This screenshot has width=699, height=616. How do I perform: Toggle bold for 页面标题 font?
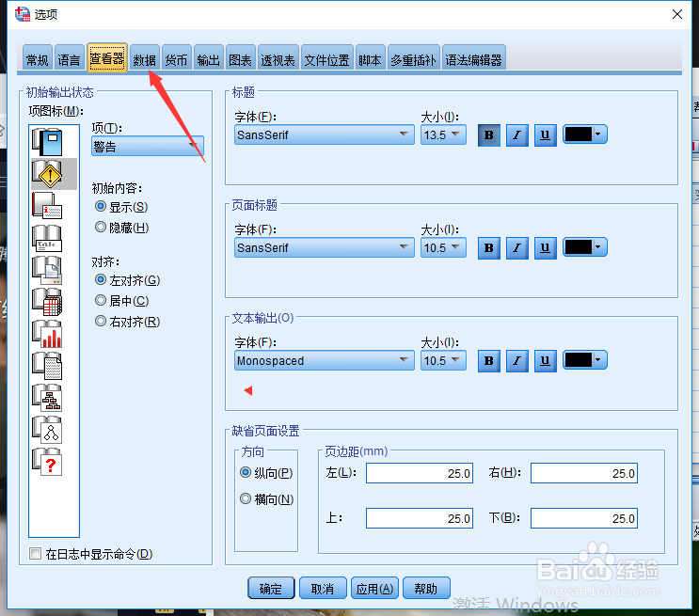[x=489, y=248]
